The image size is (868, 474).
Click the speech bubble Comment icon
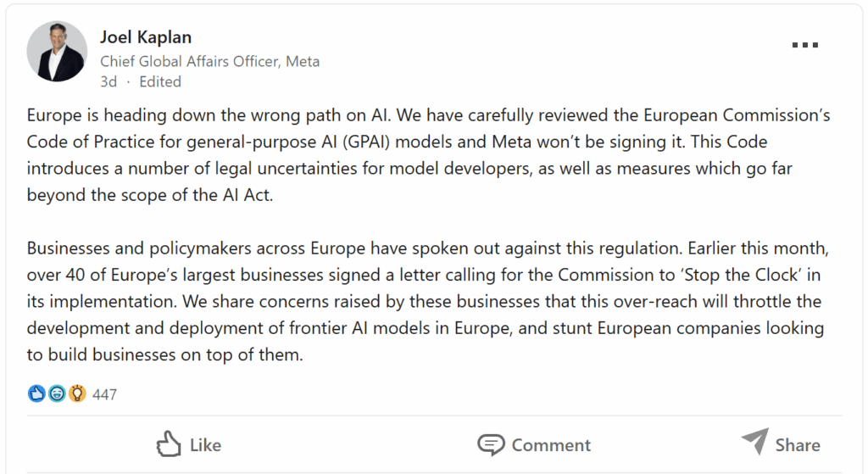(491, 444)
